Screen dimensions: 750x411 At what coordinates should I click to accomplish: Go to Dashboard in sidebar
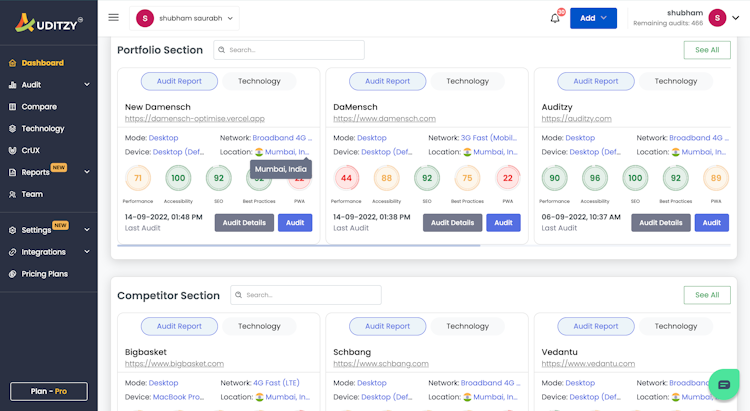[43, 63]
